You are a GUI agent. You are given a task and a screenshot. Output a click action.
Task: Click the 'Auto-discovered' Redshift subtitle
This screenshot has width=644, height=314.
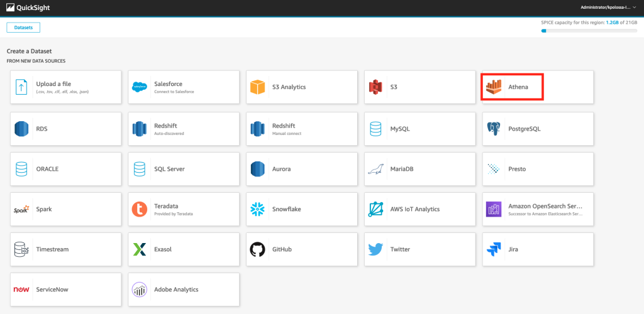[x=169, y=133]
